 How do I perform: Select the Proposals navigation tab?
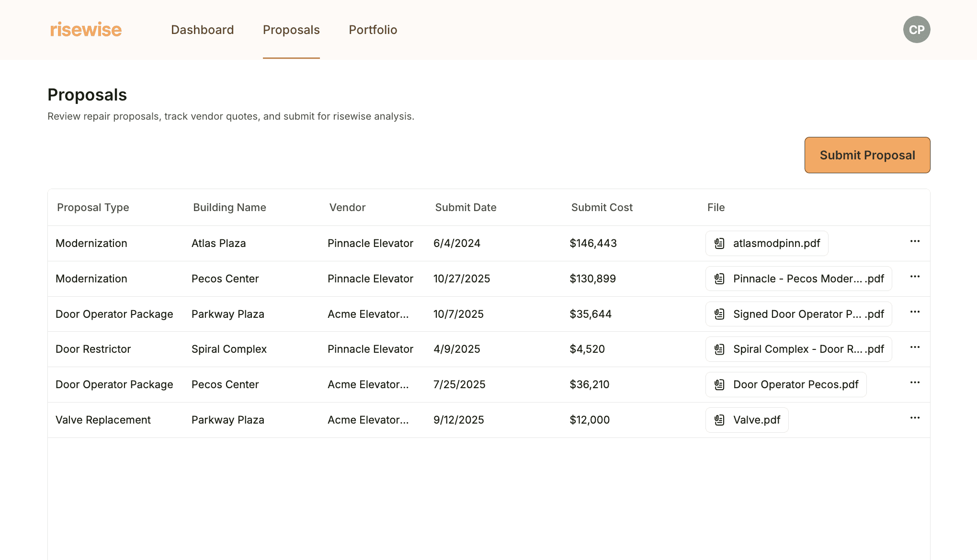291,30
